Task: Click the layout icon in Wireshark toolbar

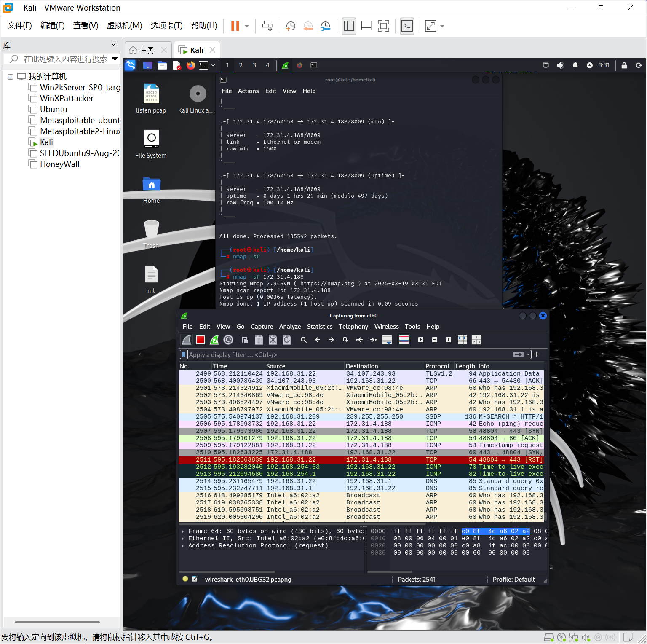Action: (x=476, y=340)
